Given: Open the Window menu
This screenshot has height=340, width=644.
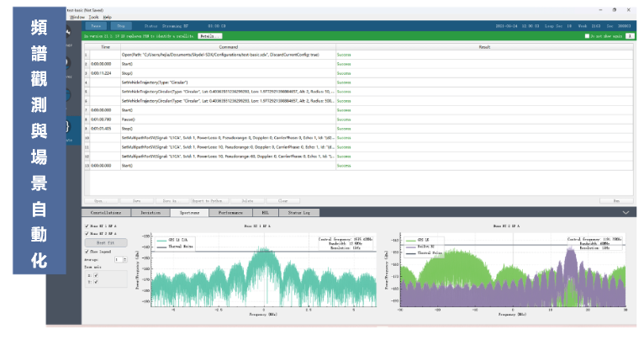Looking at the screenshot, I should [77, 16].
